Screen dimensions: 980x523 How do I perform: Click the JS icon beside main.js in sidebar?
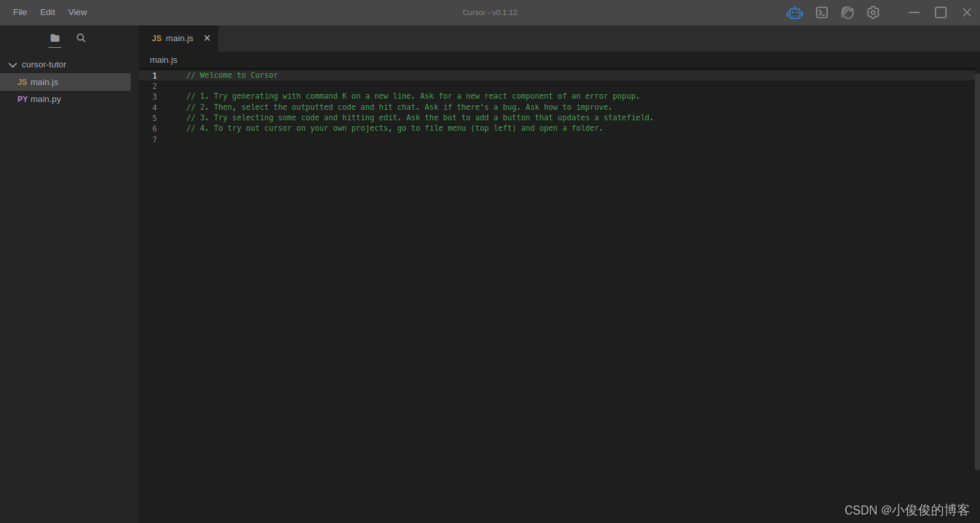22,82
